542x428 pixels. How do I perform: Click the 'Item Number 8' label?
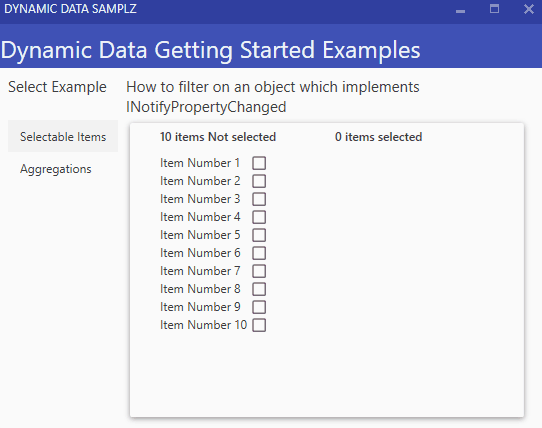pos(200,289)
